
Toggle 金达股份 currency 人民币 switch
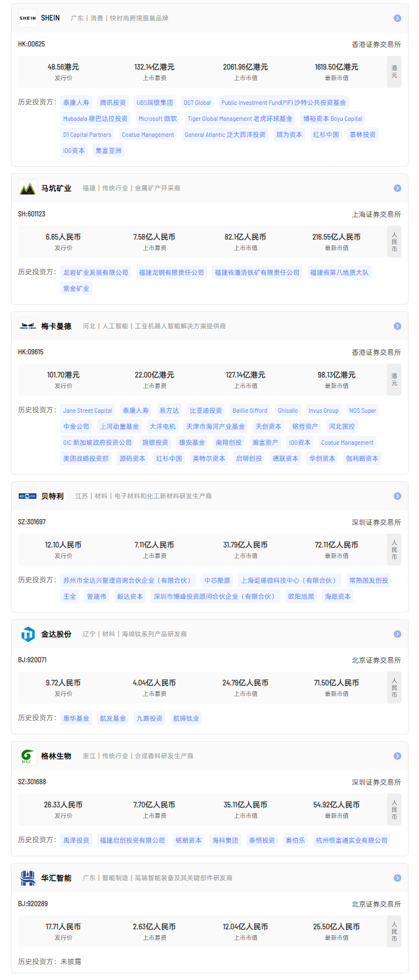pyautogui.click(x=394, y=688)
